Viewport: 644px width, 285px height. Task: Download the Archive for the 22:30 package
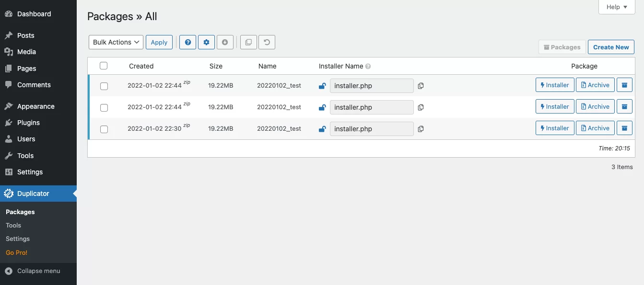coord(595,128)
